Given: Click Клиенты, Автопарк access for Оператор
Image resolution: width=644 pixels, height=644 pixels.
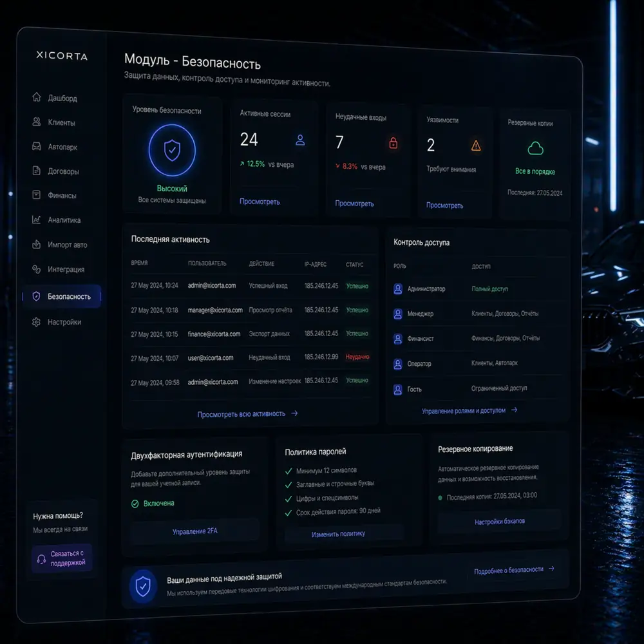Looking at the screenshot, I should tap(495, 363).
